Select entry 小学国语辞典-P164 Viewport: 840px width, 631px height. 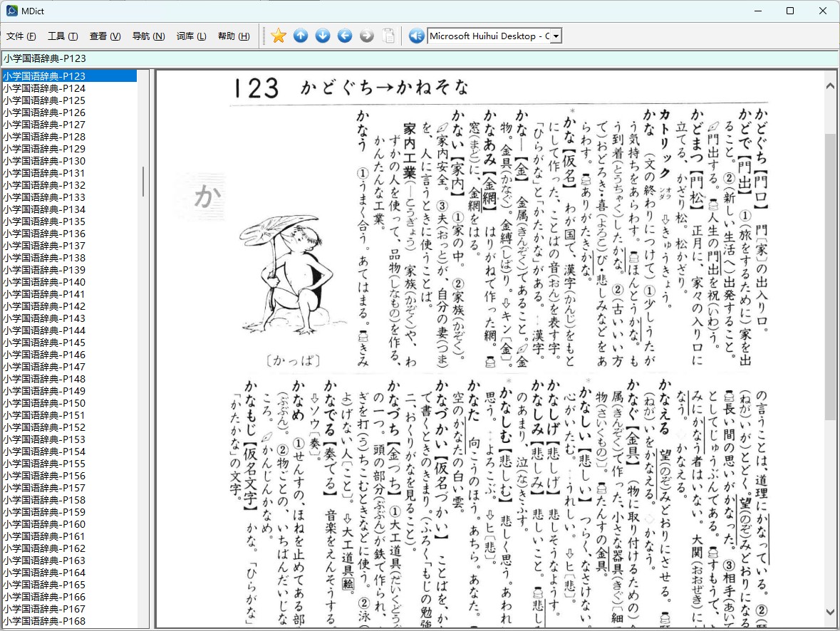(x=69, y=572)
